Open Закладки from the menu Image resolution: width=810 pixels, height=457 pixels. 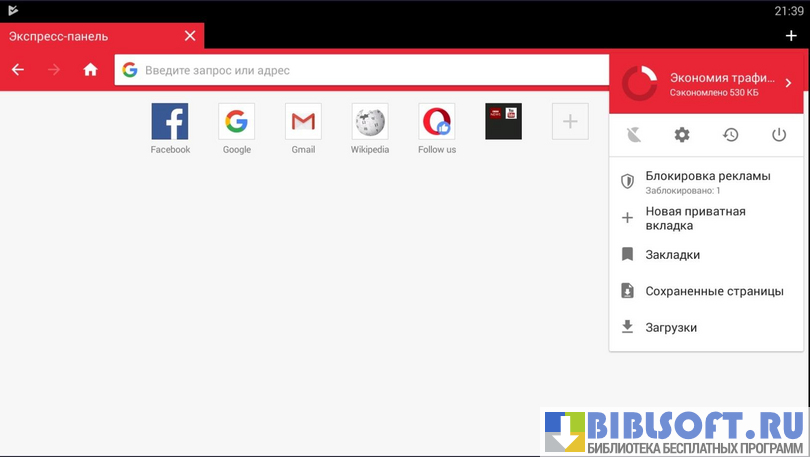click(x=672, y=255)
